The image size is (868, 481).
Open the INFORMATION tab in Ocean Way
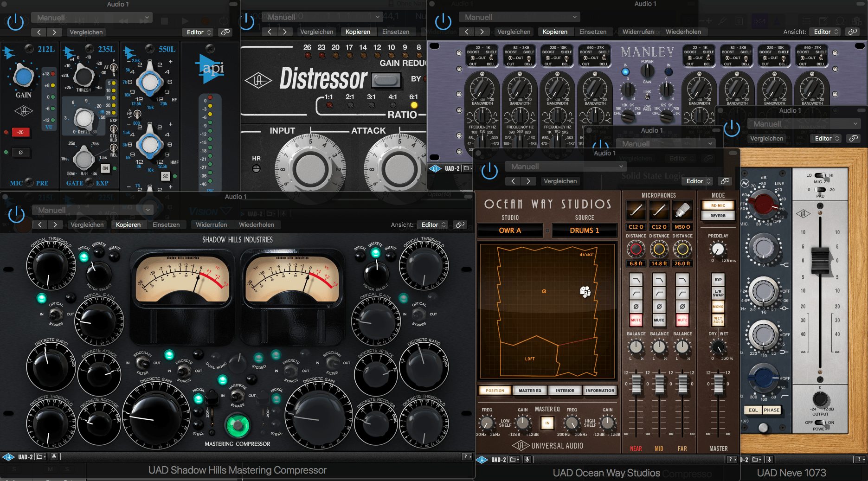(599, 391)
